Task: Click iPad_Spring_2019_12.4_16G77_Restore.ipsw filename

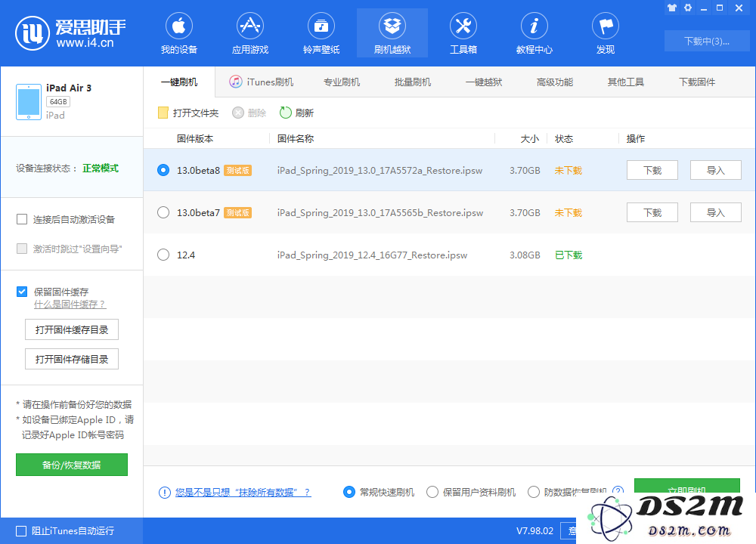Action: coord(372,255)
